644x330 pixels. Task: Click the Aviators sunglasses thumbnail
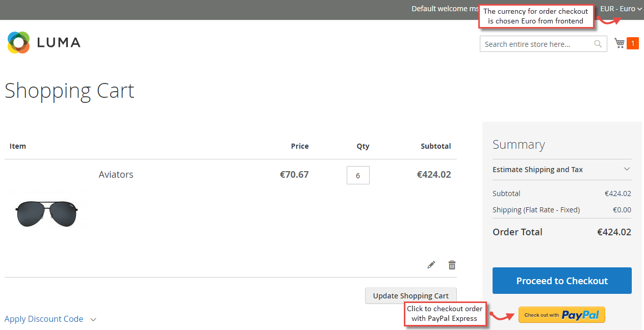click(x=46, y=214)
